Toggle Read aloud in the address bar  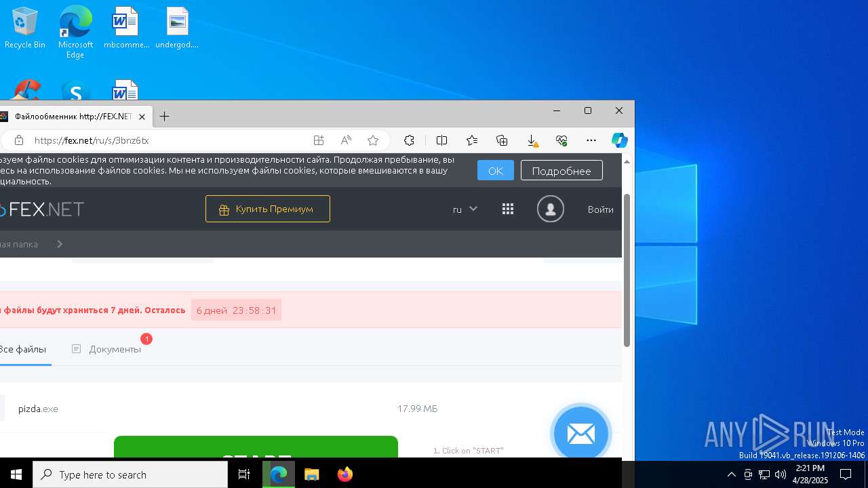pos(346,140)
